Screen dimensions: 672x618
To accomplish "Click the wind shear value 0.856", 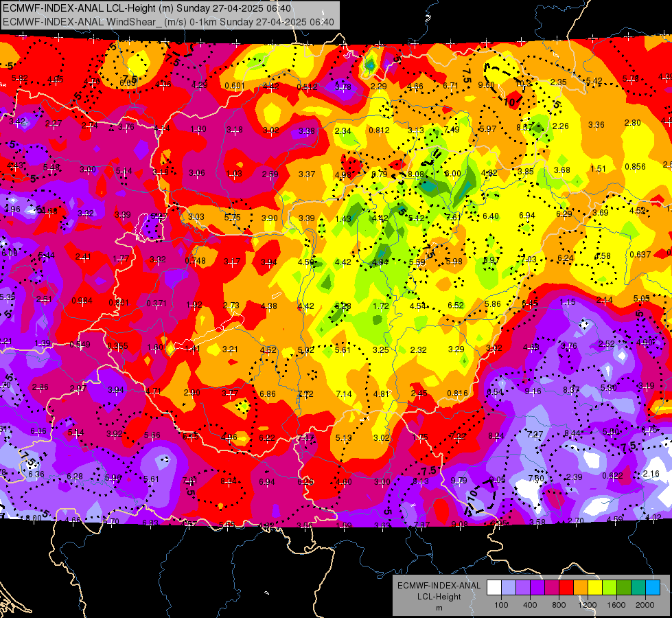I will (635, 166).
